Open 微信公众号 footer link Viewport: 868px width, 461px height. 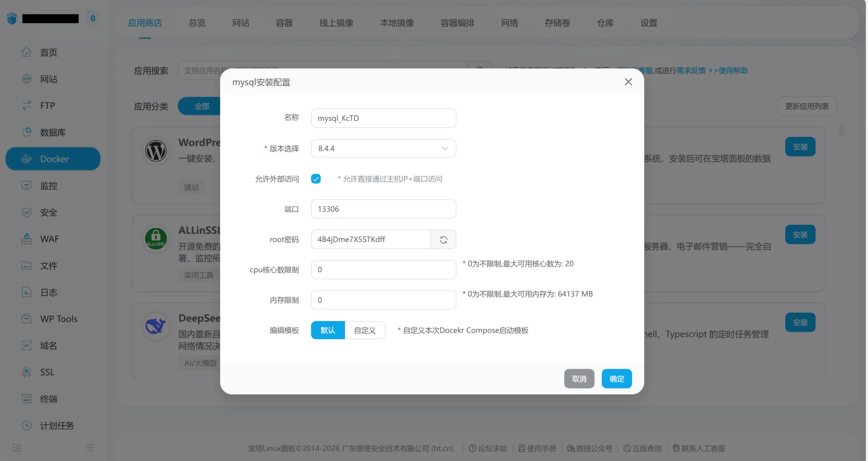point(590,449)
